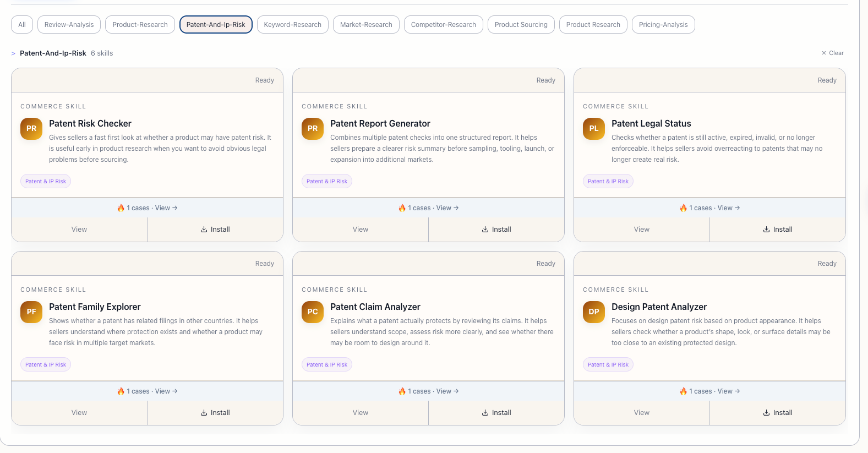The height and width of the screenshot is (453, 868).
Task: Open cases link for Patent Family Explorer
Action: (x=147, y=391)
